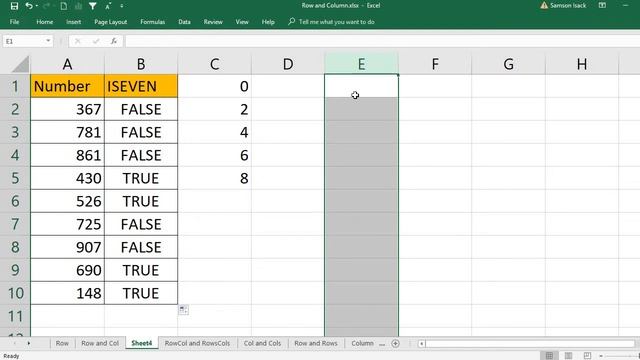This screenshot has width=640, height=360.
Task: Open the Column sheet tab
Action: (x=362, y=343)
